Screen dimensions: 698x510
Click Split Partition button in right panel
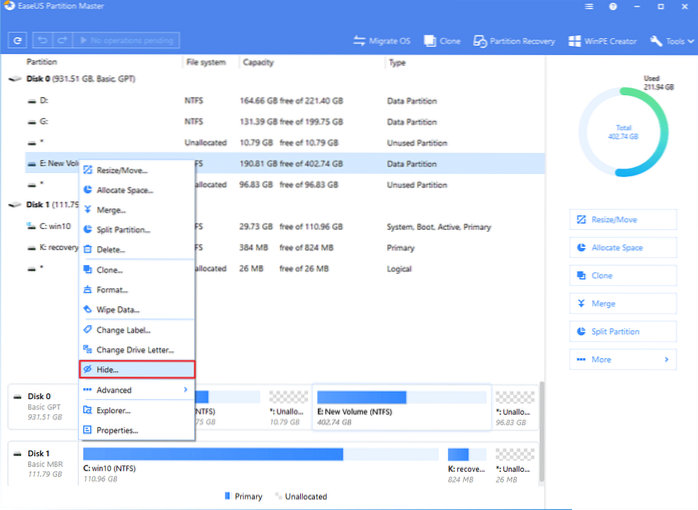pos(622,331)
